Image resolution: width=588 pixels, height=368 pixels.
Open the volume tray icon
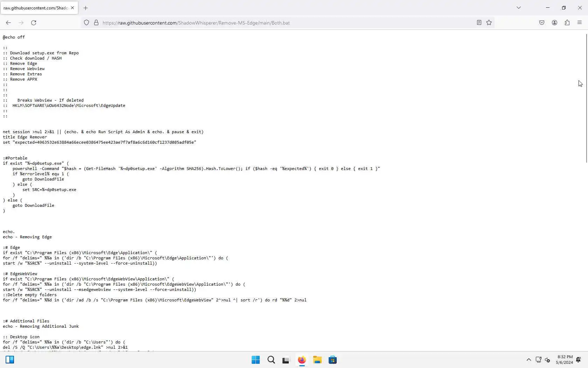(548, 360)
